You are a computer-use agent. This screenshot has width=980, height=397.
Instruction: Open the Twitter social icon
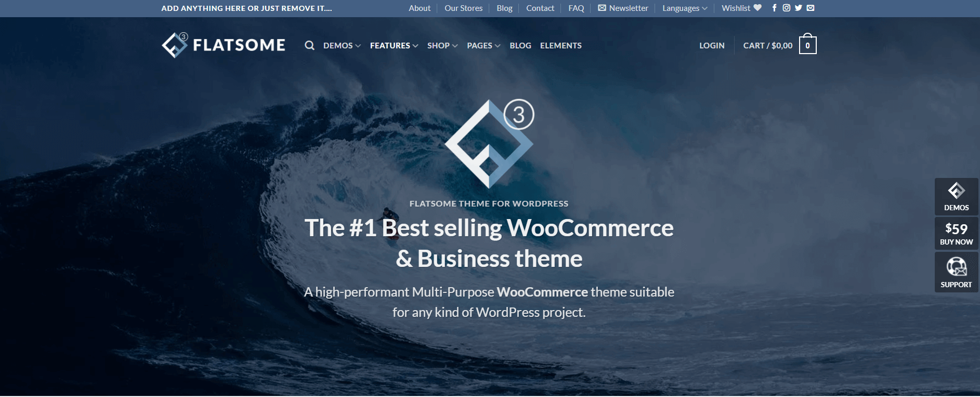coord(799,8)
